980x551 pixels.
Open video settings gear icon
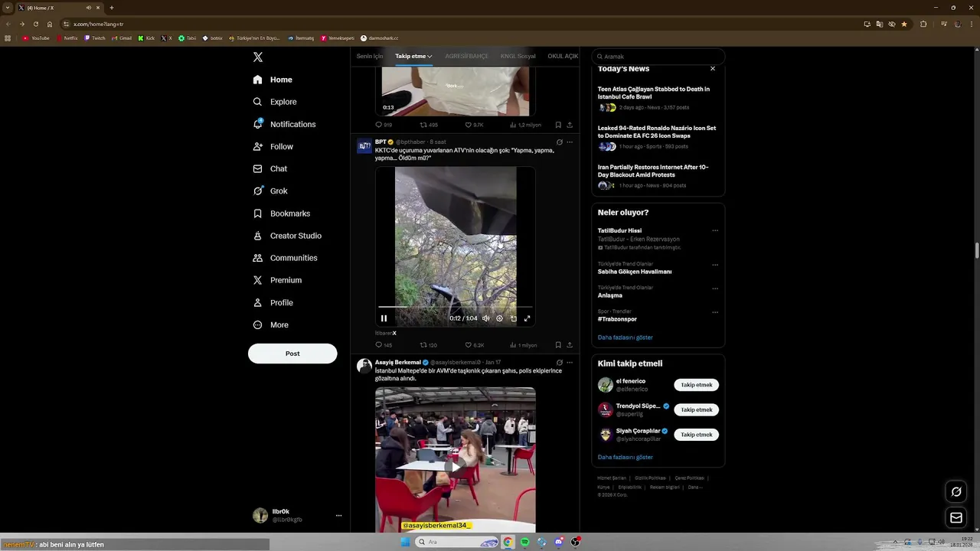tap(499, 318)
